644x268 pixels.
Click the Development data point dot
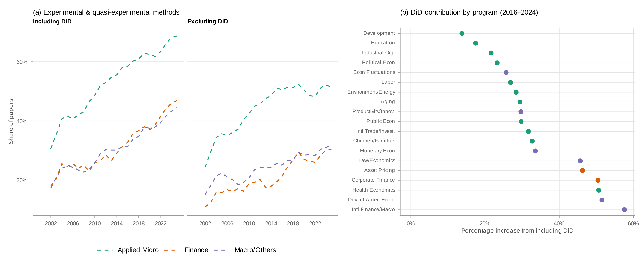point(462,33)
